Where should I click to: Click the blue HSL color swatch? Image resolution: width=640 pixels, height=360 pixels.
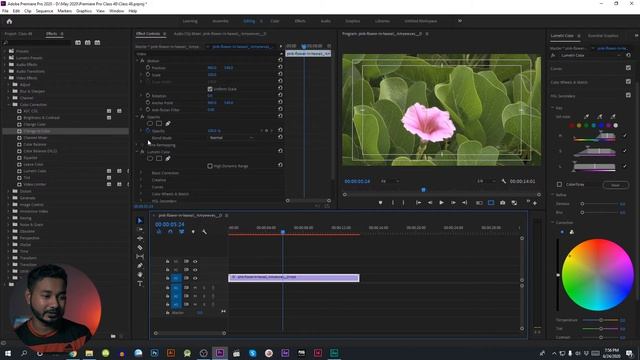(x=601, y=125)
